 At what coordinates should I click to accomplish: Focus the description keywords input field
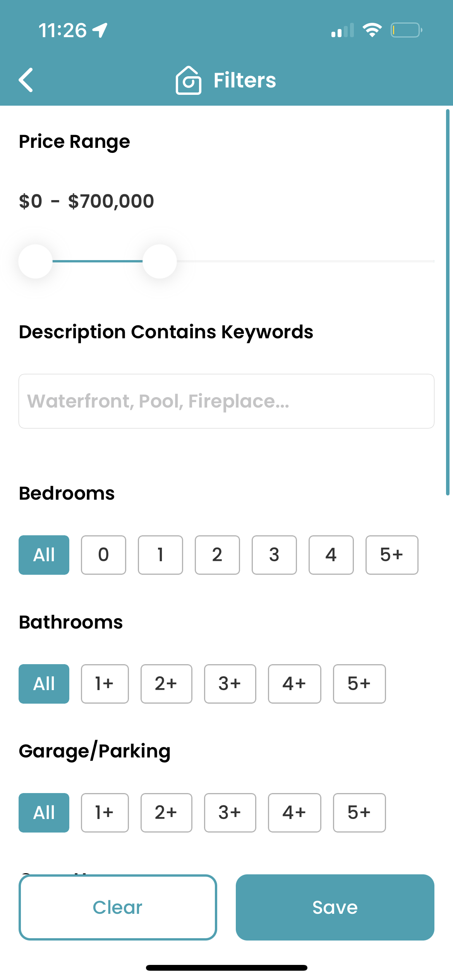tap(226, 401)
